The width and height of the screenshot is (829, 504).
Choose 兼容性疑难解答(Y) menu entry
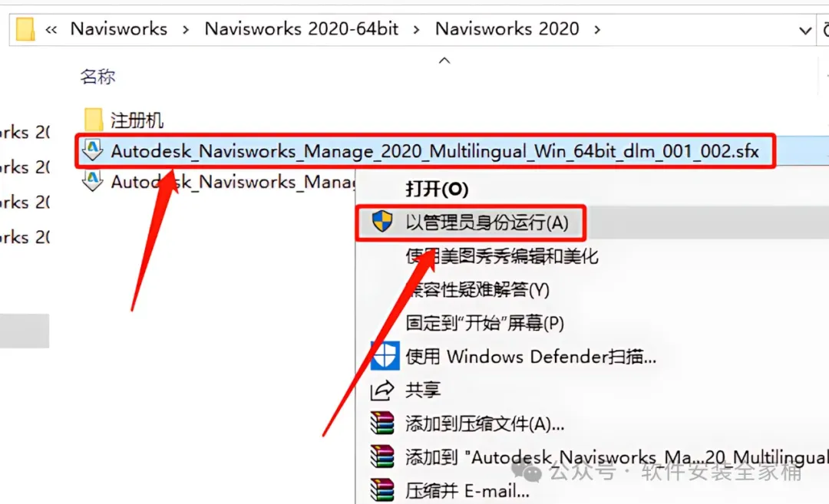click(x=477, y=289)
